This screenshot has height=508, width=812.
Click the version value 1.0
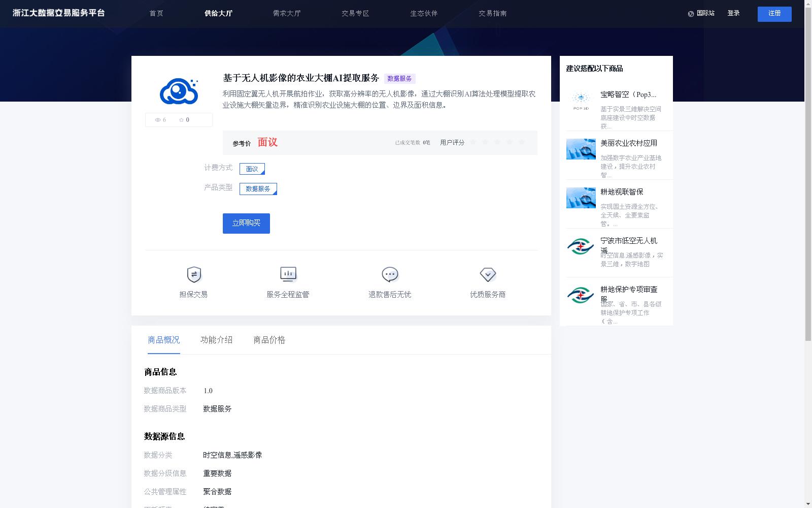click(x=208, y=391)
